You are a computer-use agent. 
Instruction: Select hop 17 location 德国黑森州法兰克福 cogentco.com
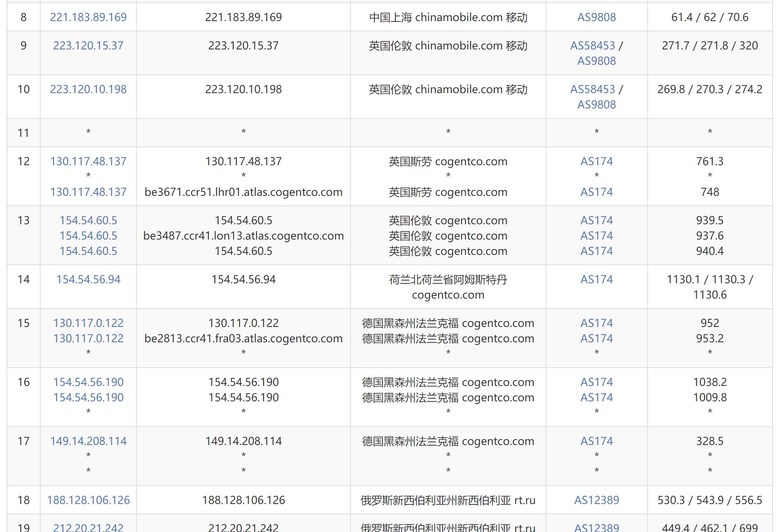tap(448, 441)
